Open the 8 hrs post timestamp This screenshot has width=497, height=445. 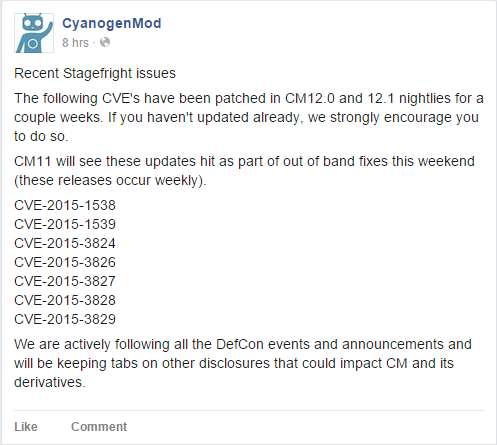[75, 43]
